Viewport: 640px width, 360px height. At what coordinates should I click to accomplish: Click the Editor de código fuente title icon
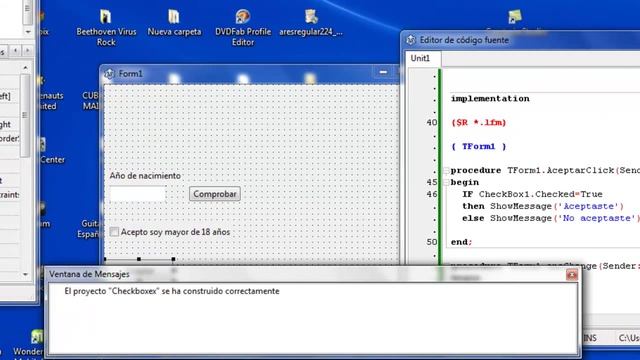411,40
